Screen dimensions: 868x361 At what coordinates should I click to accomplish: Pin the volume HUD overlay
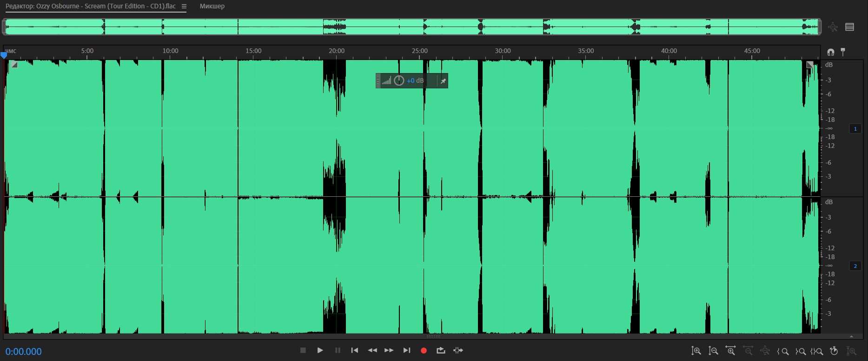tap(443, 81)
